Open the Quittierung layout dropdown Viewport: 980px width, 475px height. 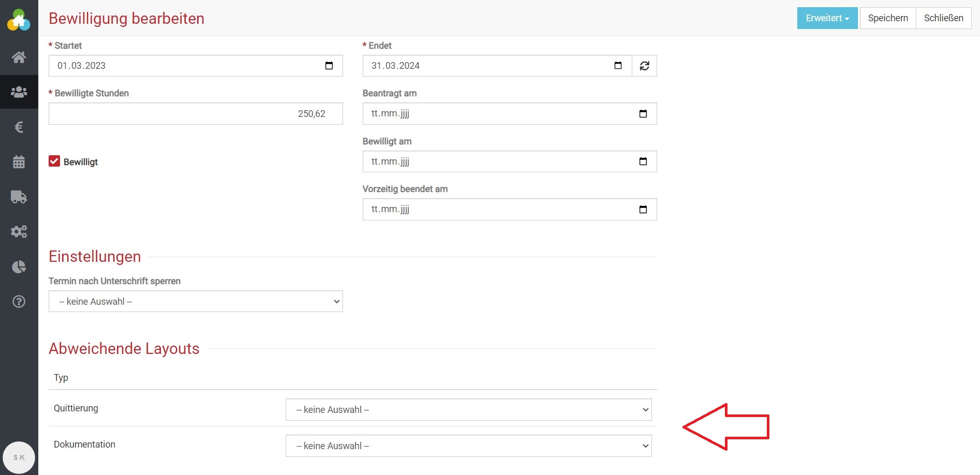coord(468,410)
